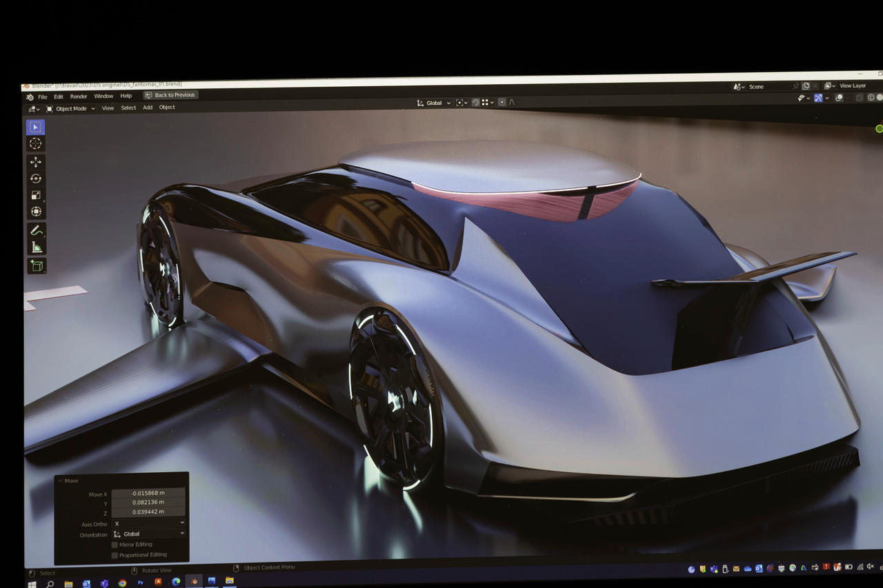Open Photoshop from the Windows taskbar
883x588 pixels.
[x=141, y=582]
